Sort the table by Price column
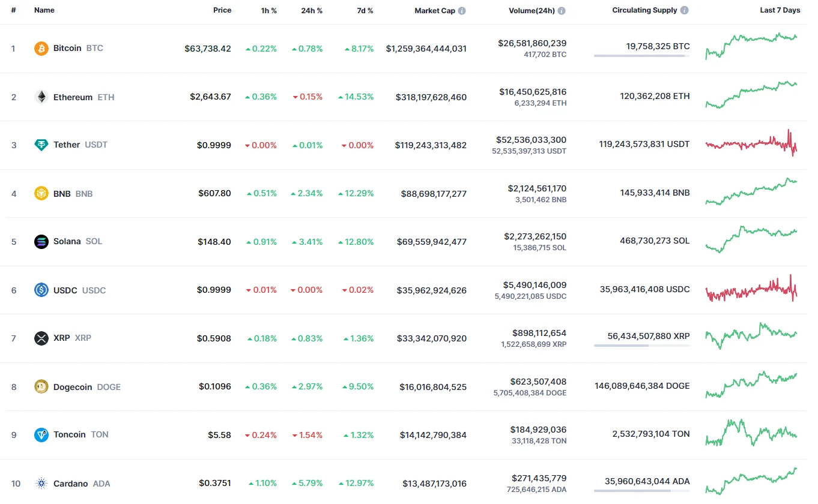 tap(222, 10)
